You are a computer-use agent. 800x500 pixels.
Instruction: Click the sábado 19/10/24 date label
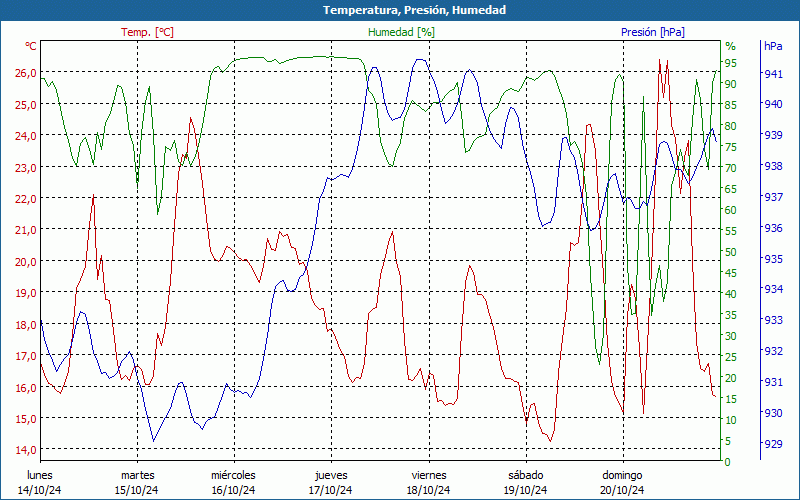click(526, 483)
